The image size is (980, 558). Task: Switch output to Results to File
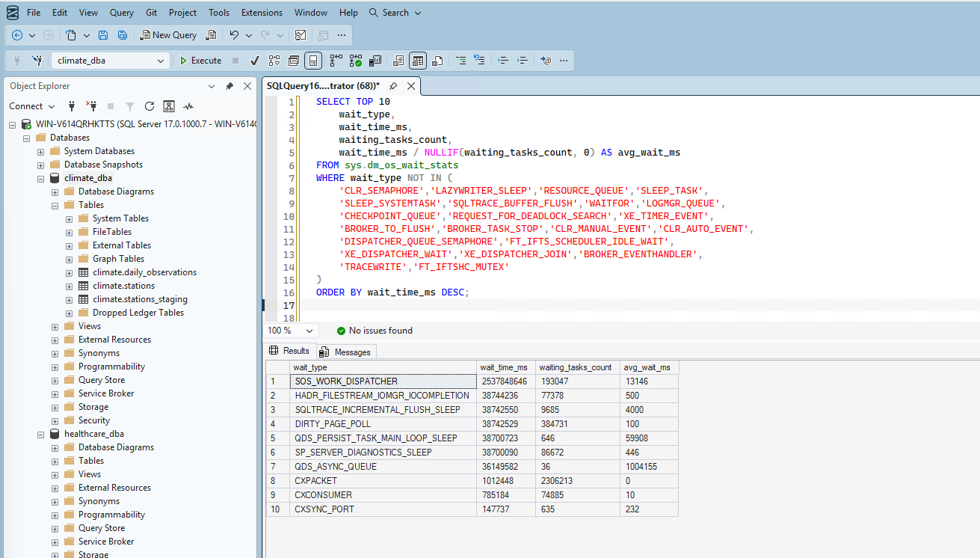click(x=437, y=61)
